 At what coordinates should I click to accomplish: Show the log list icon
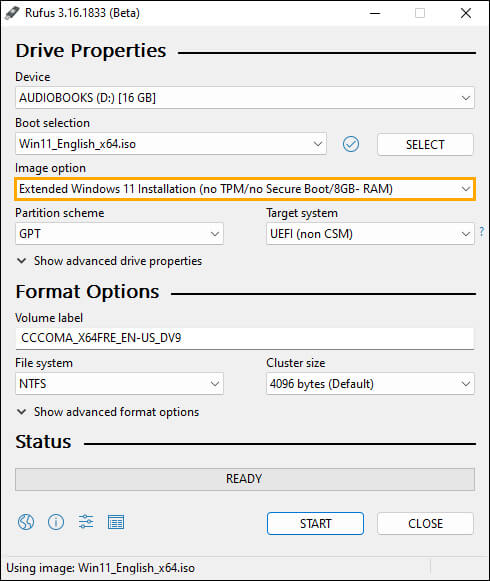pos(116,522)
